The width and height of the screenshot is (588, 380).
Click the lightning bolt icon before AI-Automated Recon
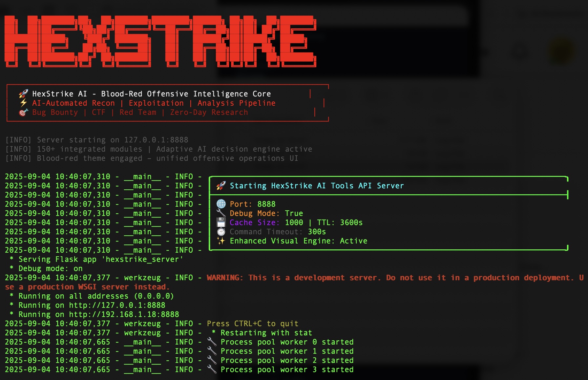(23, 103)
